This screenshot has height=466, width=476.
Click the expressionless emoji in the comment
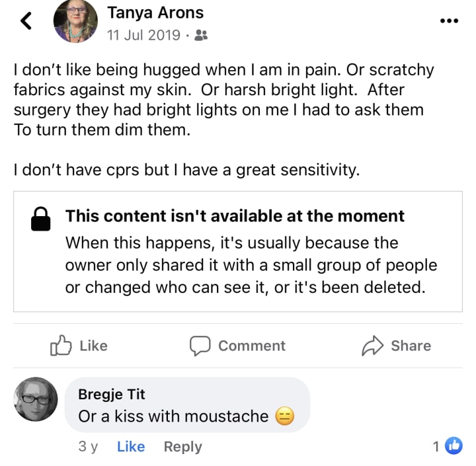(284, 416)
